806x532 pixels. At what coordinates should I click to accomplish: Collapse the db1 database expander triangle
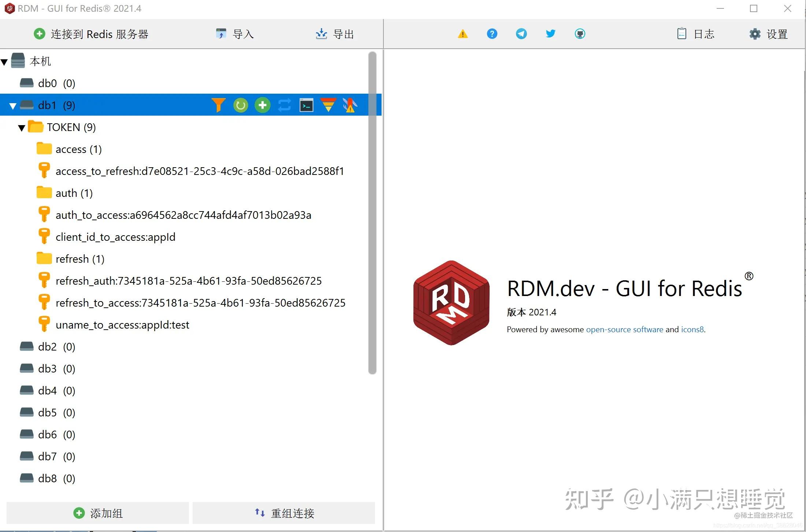coord(12,105)
